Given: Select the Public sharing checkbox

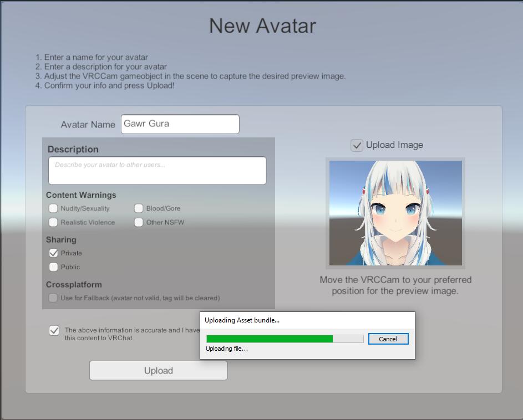Looking at the screenshot, I should point(53,267).
